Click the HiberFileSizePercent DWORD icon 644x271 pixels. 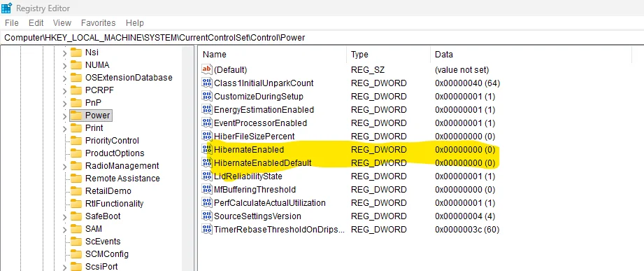[206, 136]
